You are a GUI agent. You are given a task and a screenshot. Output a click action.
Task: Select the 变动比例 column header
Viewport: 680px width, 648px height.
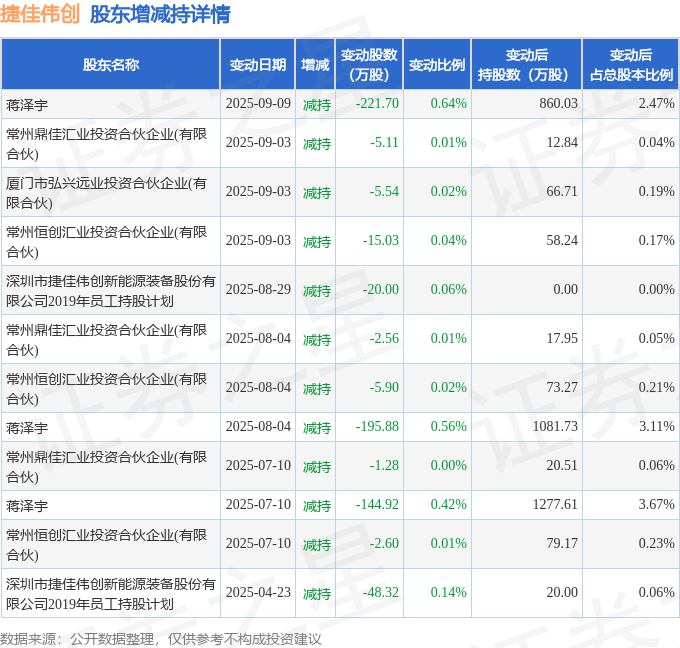(x=437, y=65)
